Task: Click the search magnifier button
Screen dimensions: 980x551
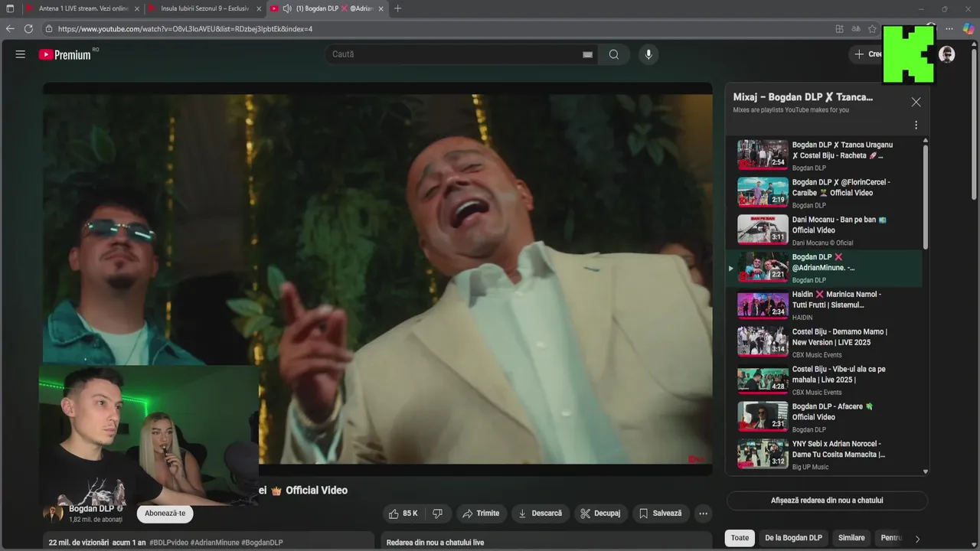Action: pyautogui.click(x=614, y=54)
